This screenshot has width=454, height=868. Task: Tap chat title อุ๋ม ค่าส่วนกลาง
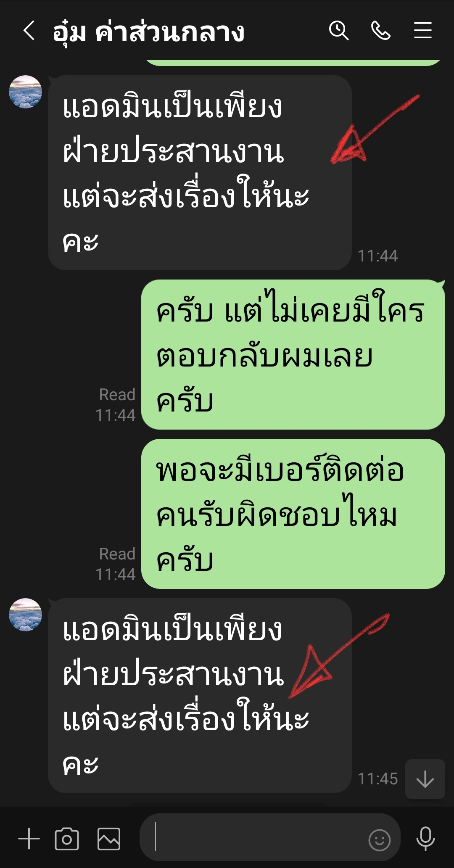click(148, 32)
